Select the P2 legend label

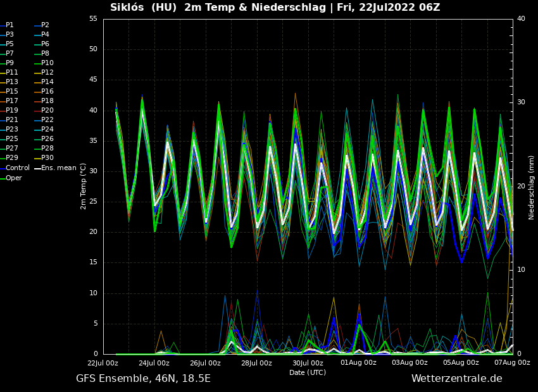click(x=45, y=25)
